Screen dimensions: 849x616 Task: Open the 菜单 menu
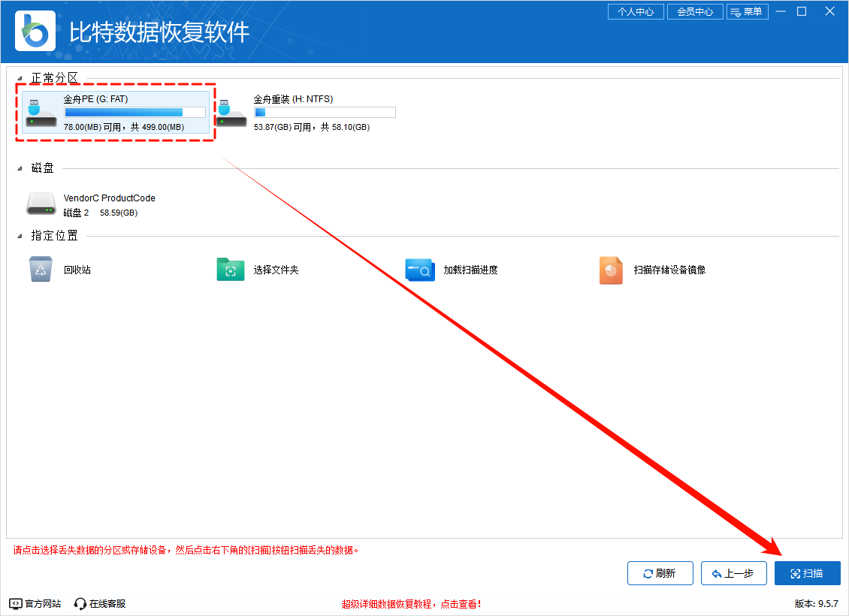click(x=748, y=11)
